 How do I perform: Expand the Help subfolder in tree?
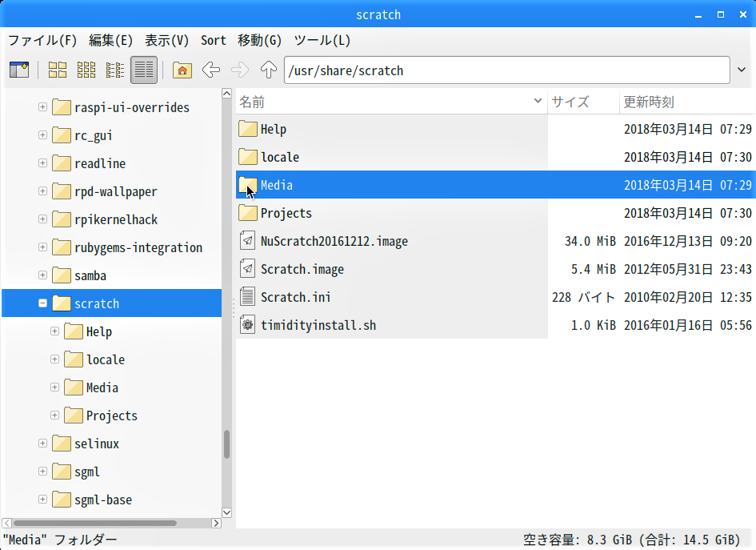click(x=54, y=331)
